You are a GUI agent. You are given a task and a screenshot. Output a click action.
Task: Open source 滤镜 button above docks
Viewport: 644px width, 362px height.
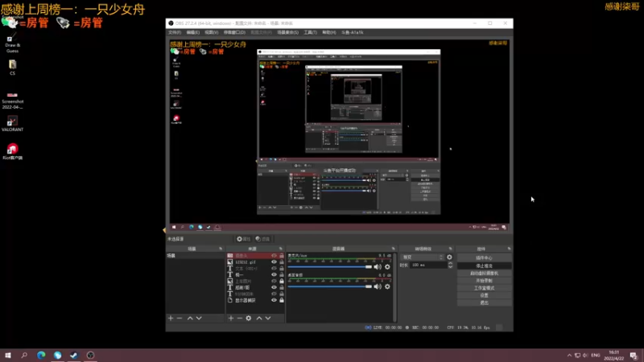pyautogui.click(x=263, y=239)
